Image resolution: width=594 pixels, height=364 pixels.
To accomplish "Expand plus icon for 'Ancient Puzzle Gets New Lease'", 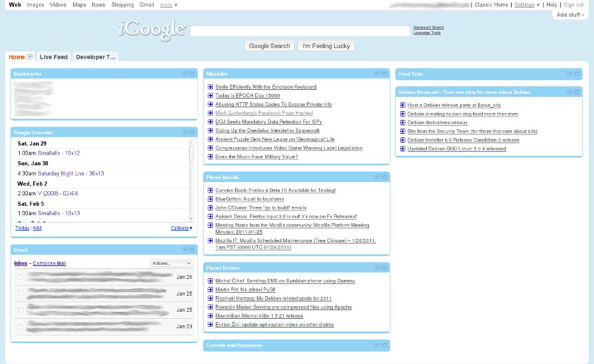I will (210, 139).
